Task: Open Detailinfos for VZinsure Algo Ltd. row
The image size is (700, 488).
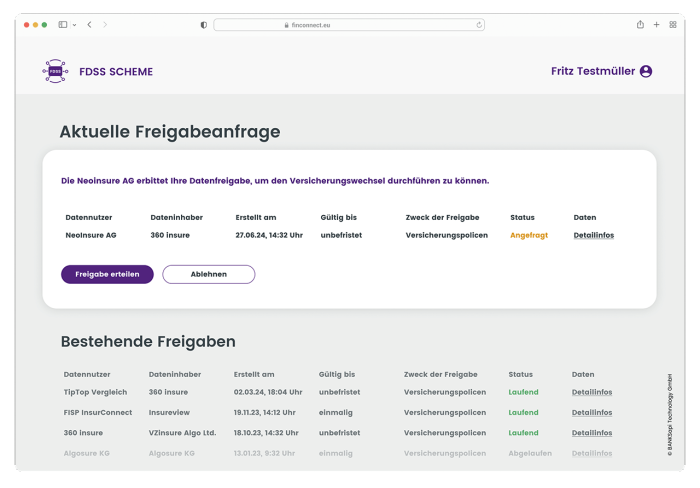Action: point(592,433)
